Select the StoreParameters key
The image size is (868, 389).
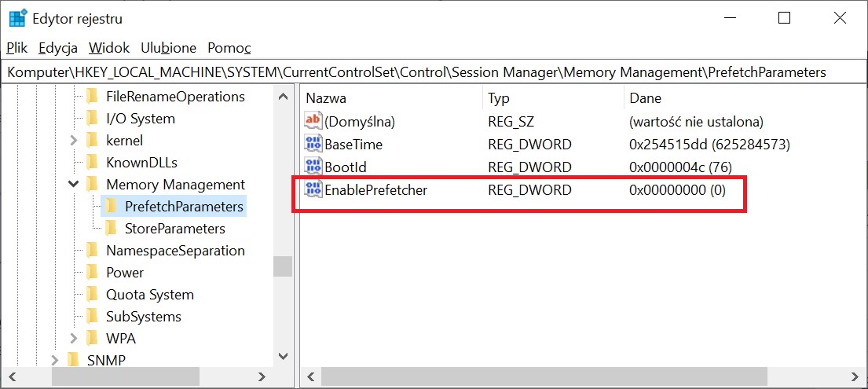pos(175,229)
